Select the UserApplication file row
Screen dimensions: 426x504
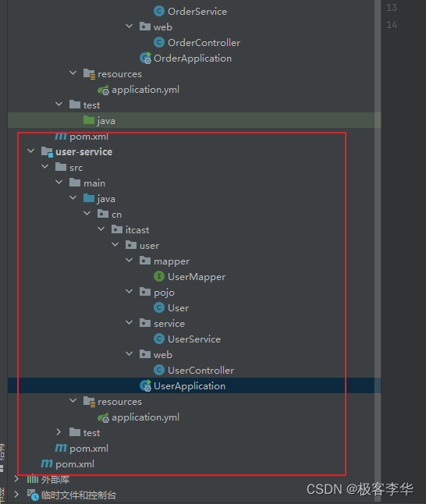194,385
